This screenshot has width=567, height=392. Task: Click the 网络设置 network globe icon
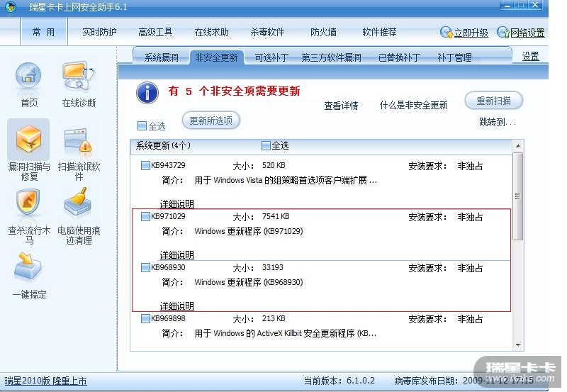(503, 32)
